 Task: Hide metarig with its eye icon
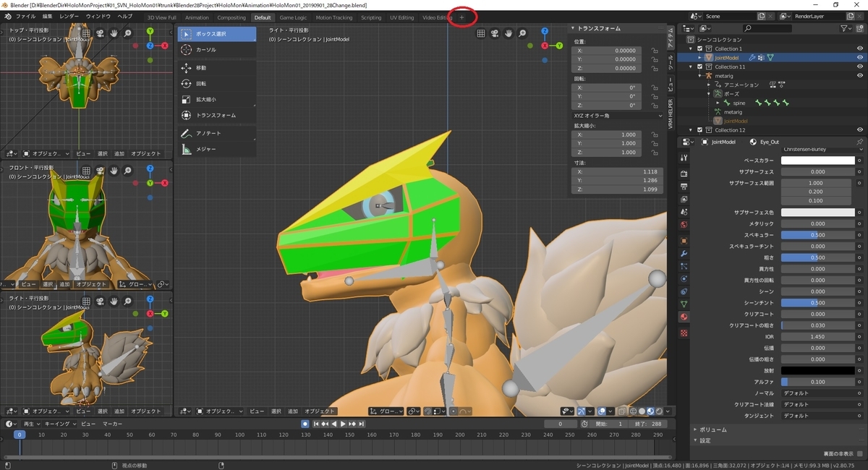[860, 76]
